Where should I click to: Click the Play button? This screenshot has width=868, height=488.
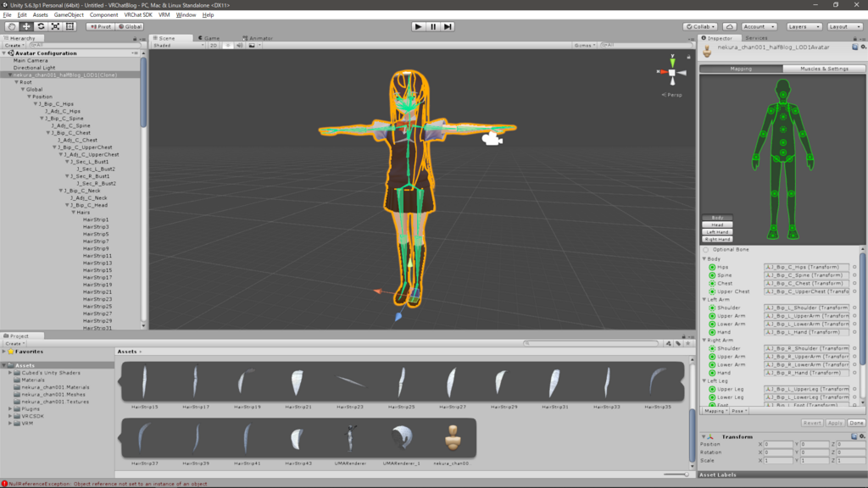point(419,26)
